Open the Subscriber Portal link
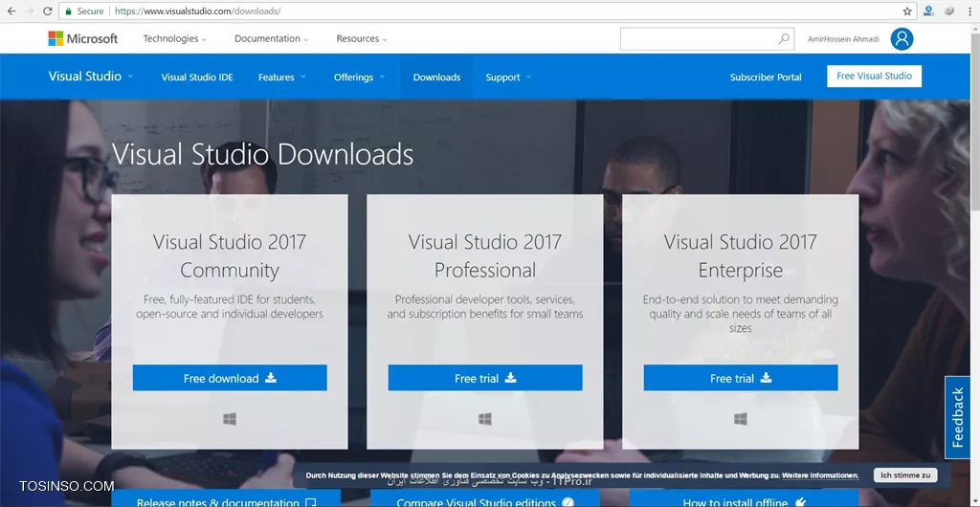Image resolution: width=980 pixels, height=507 pixels. pos(766,77)
